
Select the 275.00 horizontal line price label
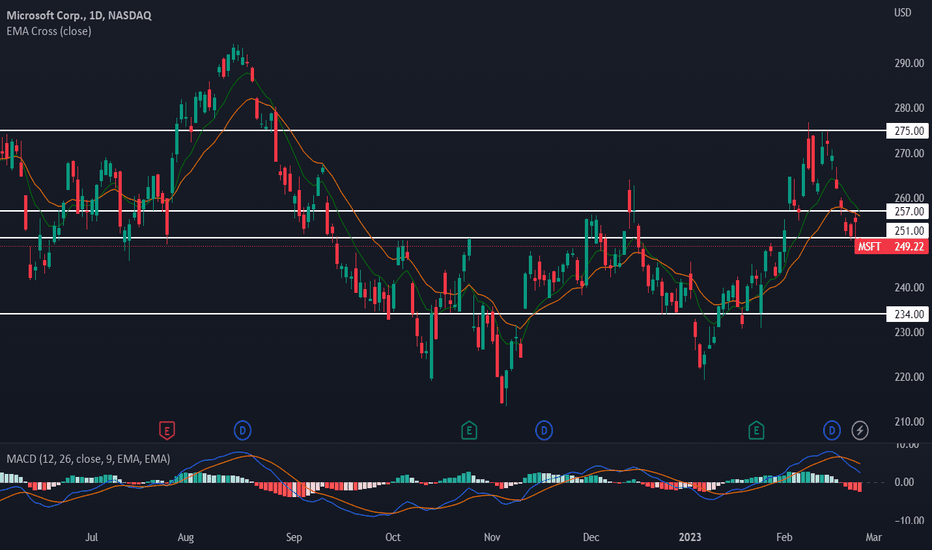pos(907,131)
